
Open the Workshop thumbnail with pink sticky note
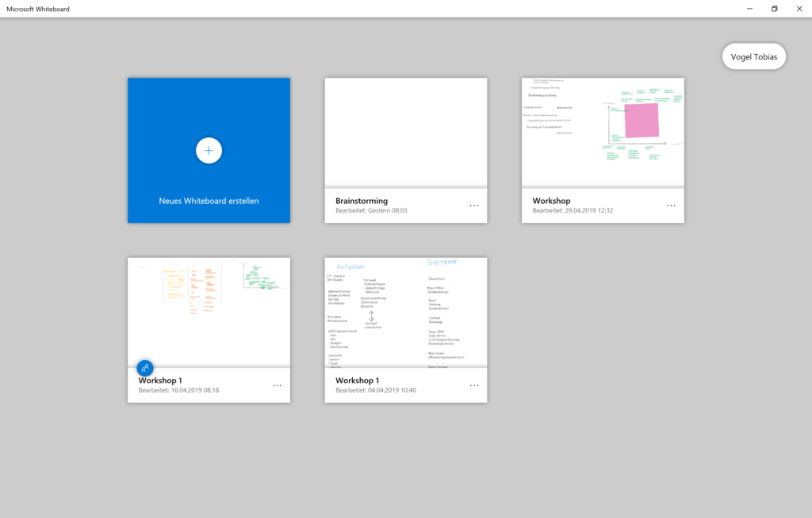point(603,132)
